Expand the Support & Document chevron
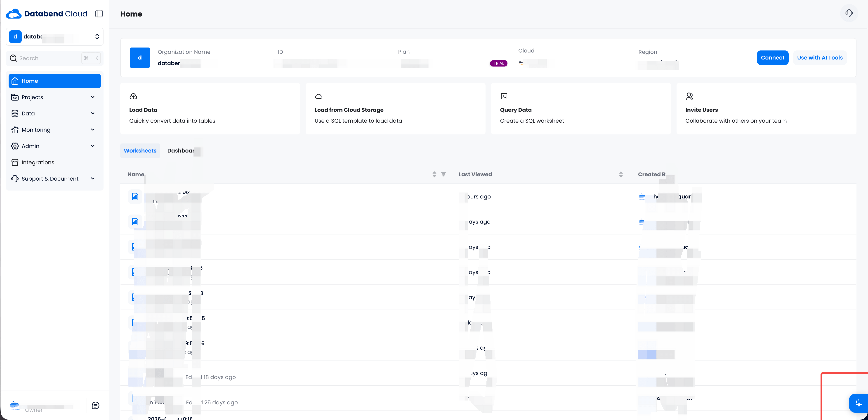This screenshot has height=420, width=868. 93,179
